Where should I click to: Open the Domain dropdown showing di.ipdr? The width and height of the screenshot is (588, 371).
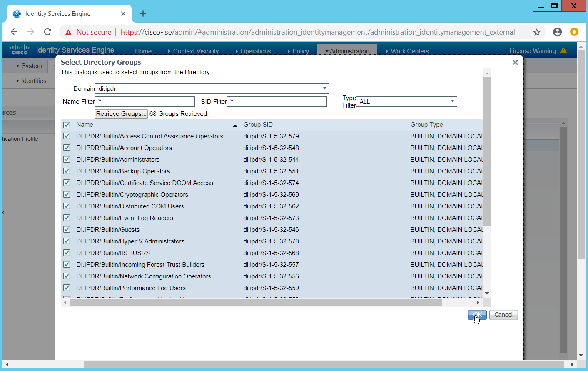tap(212, 89)
